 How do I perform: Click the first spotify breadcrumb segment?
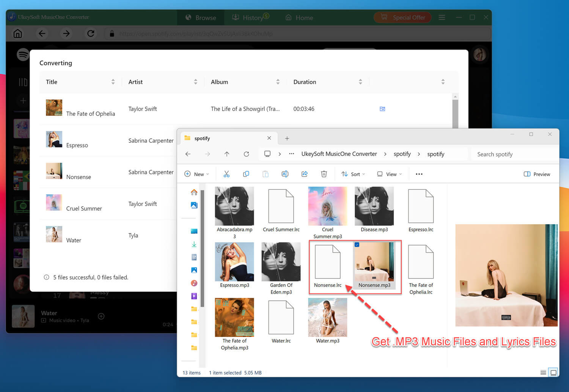402,154
